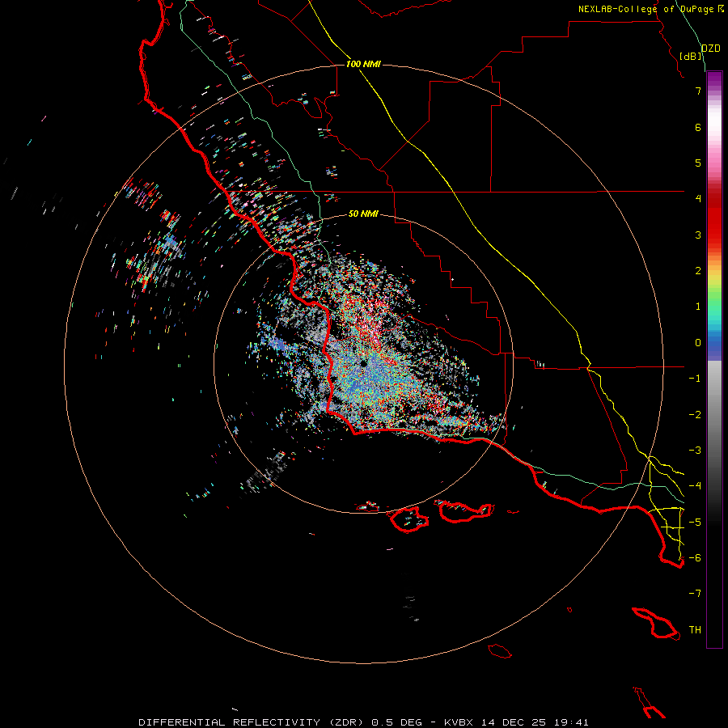Click the 50 NMI range ring label
Screen dimensions: 728x728
pyautogui.click(x=363, y=214)
